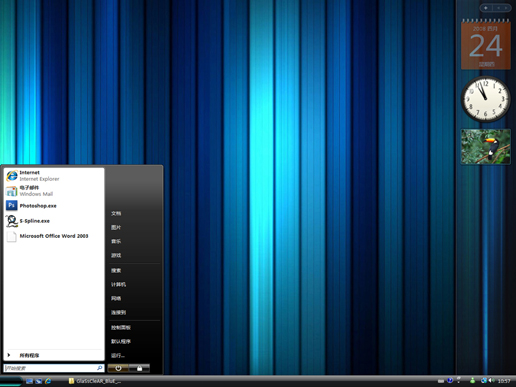Click the sidebar add gadget plus button
Image resolution: width=516 pixels, height=387 pixels.
(x=486, y=8)
